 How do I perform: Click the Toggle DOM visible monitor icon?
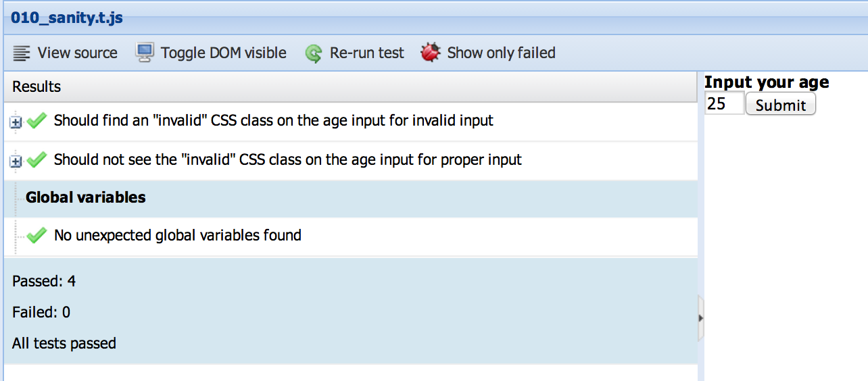point(145,53)
